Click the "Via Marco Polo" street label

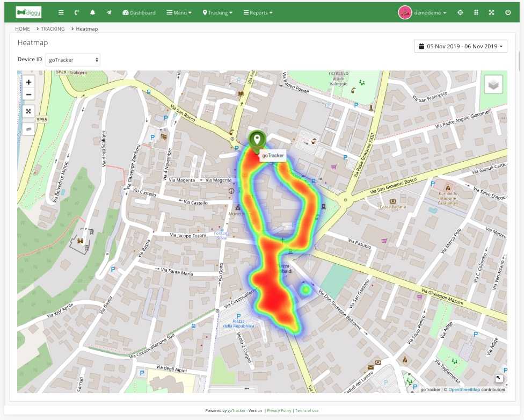point(451,241)
